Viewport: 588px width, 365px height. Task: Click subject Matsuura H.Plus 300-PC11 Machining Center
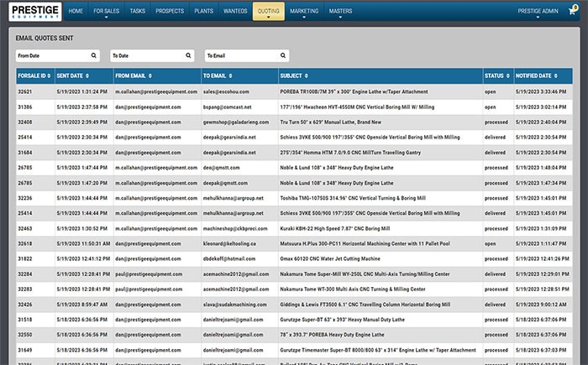coord(365,243)
